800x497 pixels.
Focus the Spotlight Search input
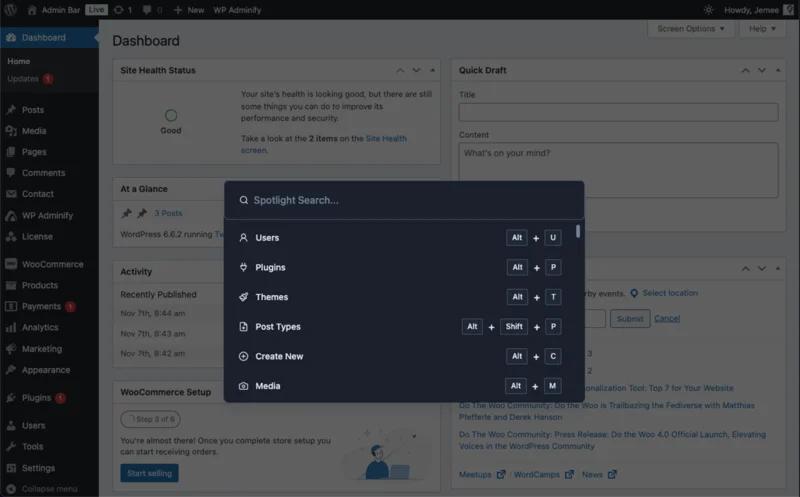pyautogui.click(x=404, y=200)
